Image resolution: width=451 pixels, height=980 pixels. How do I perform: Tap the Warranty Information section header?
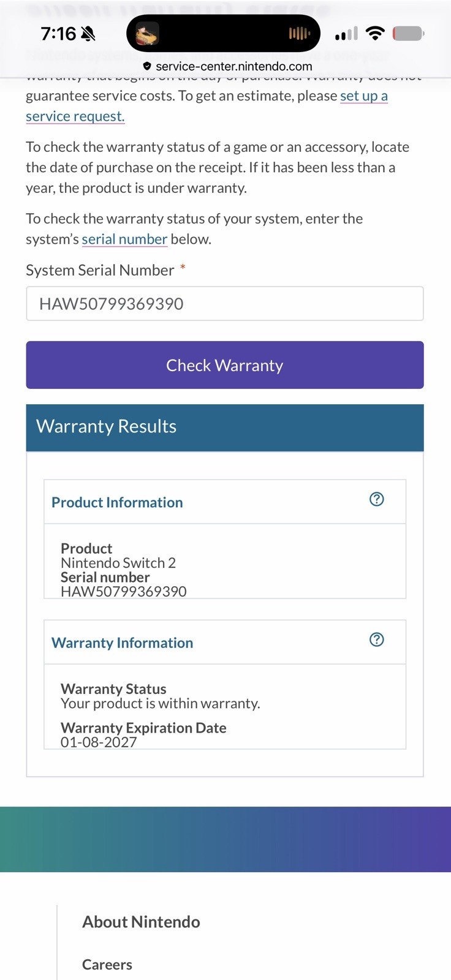225,642
